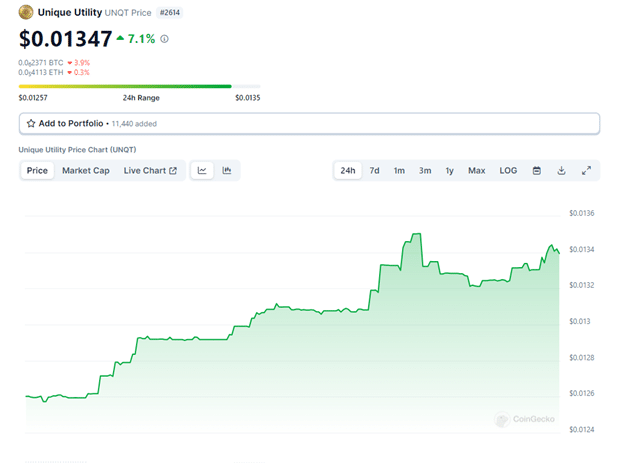Open the calendar date range picker

pyautogui.click(x=536, y=171)
